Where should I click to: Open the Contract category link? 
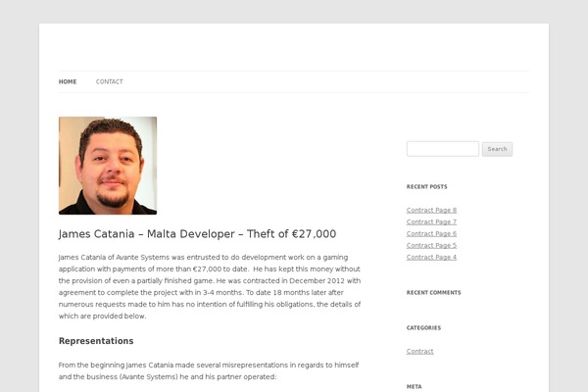tap(419, 351)
